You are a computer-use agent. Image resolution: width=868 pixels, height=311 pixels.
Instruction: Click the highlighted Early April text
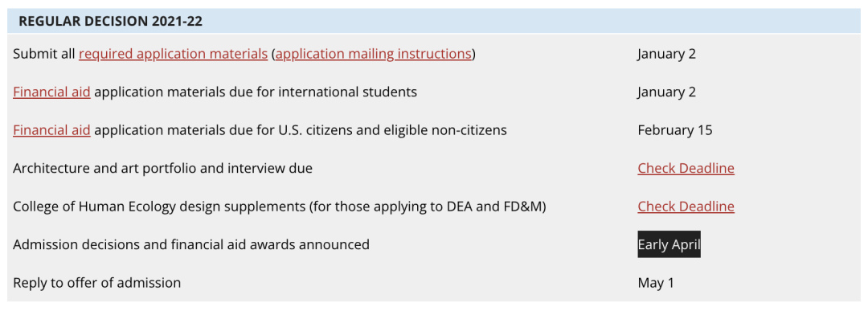click(x=669, y=244)
